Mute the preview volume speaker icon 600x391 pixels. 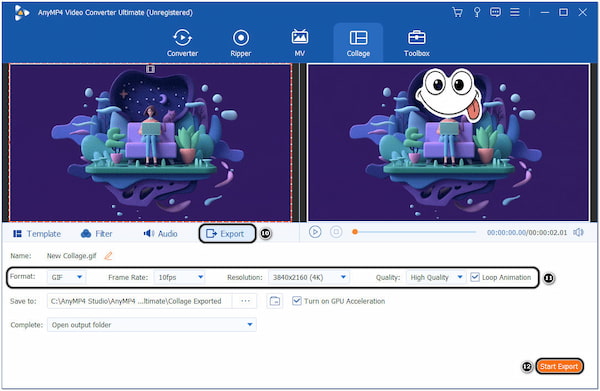(578, 232)
